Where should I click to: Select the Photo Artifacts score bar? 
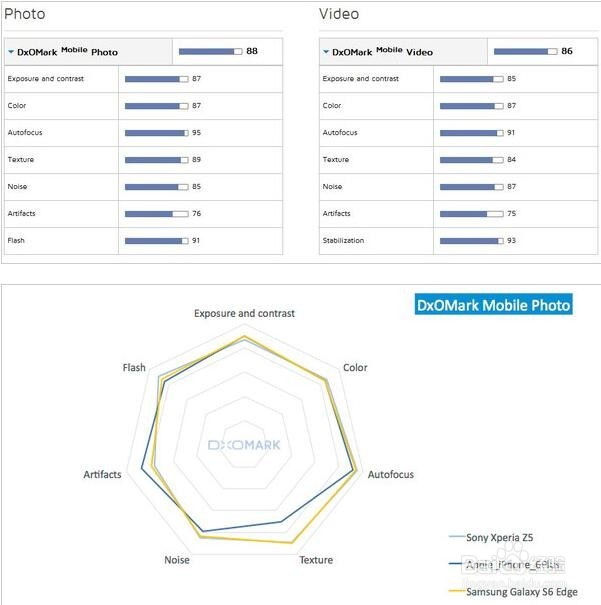pos(156,213)
